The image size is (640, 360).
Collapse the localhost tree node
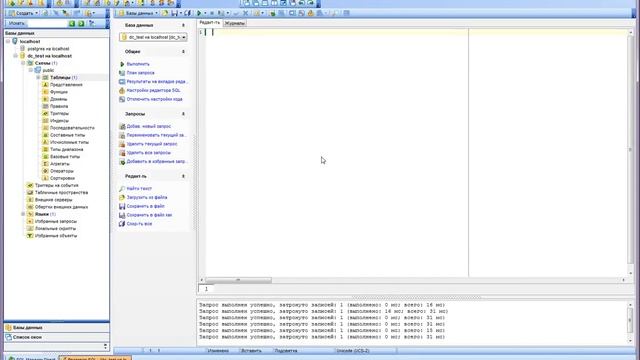point(8,41)
